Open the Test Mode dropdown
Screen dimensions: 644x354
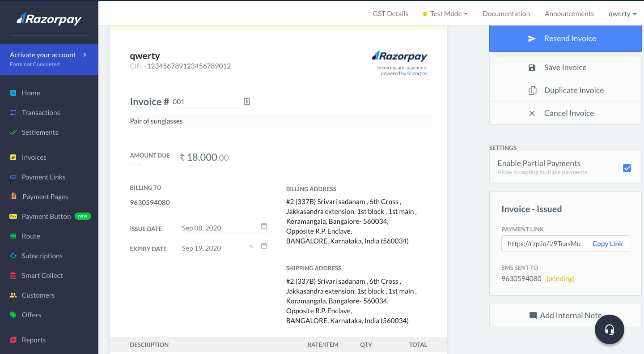point(445,14)
